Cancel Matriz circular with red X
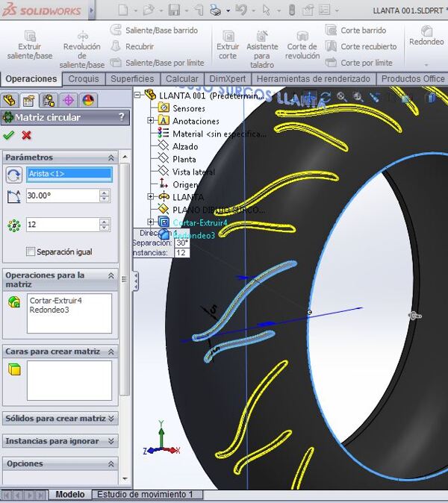 [27, 135]
